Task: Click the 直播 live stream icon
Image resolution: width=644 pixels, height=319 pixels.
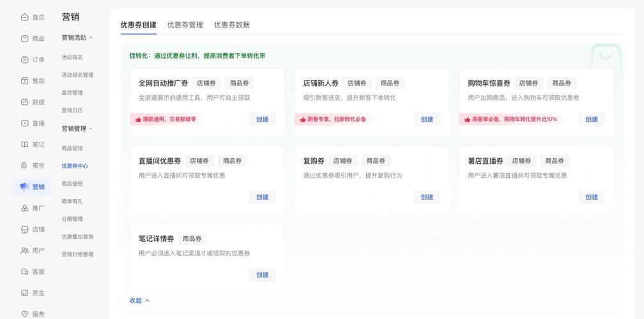Action: coord(25,123)
